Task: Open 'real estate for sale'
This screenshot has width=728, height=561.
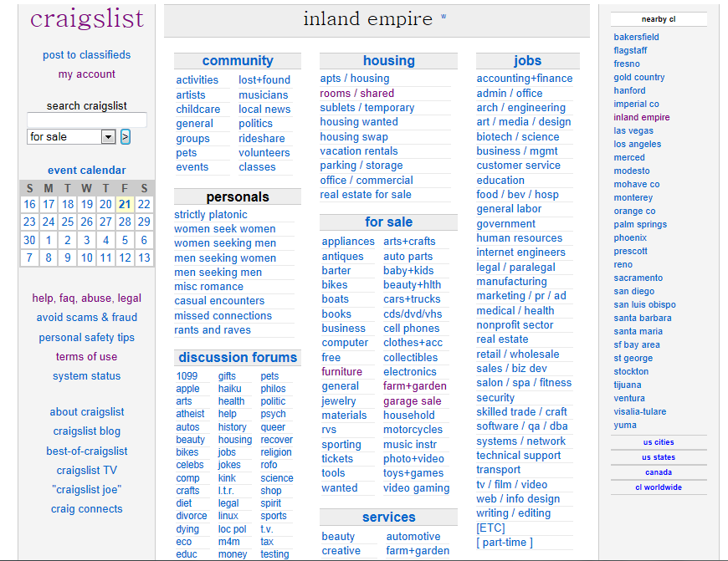Action: (366, 195)
